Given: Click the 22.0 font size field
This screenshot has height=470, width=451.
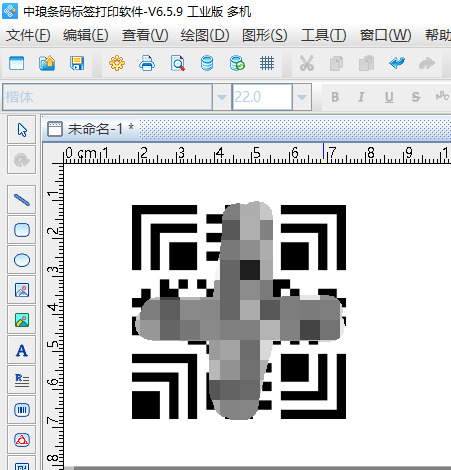Looking at the screenshot, I should [262, 97].
